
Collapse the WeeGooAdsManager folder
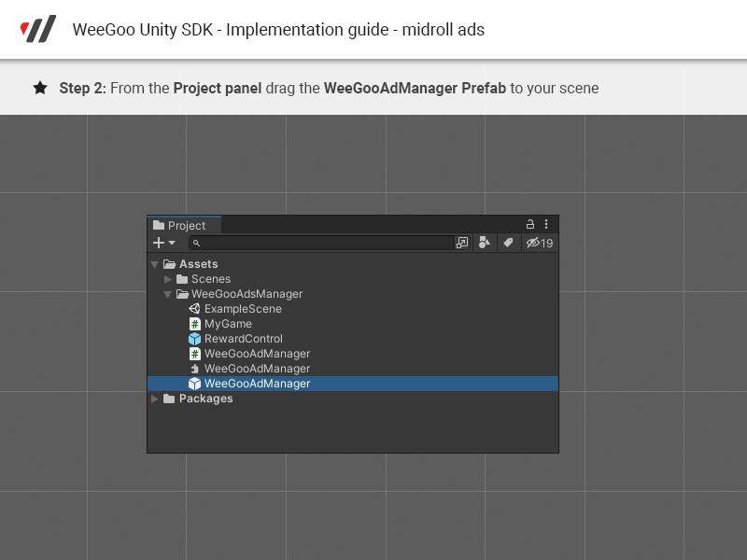tap(168, 294)
